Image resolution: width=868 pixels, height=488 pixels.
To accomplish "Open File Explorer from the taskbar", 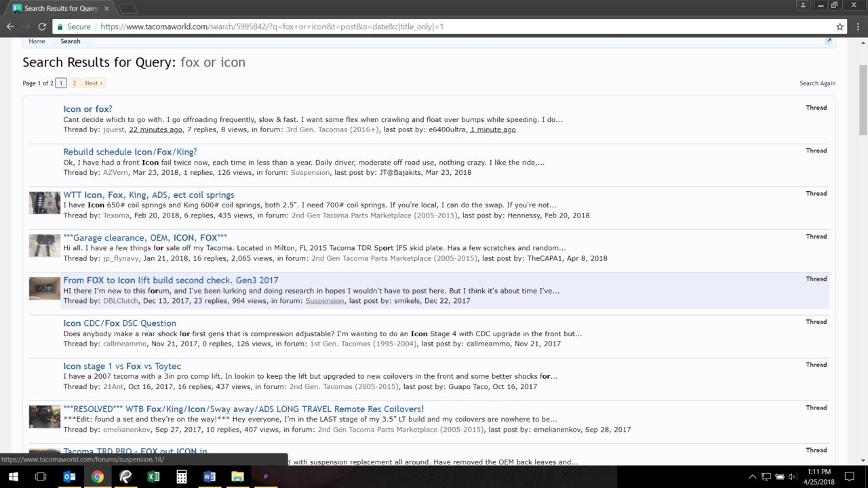I will pyautogui.click(x=237, y=476).
